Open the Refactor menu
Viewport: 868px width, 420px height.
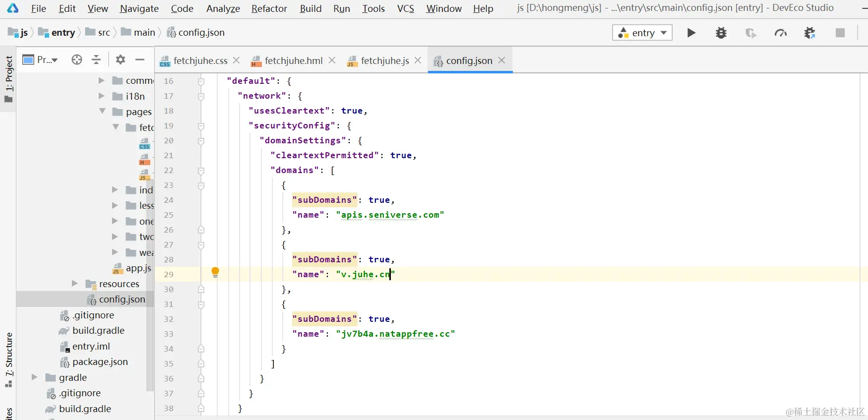[269, 8]
